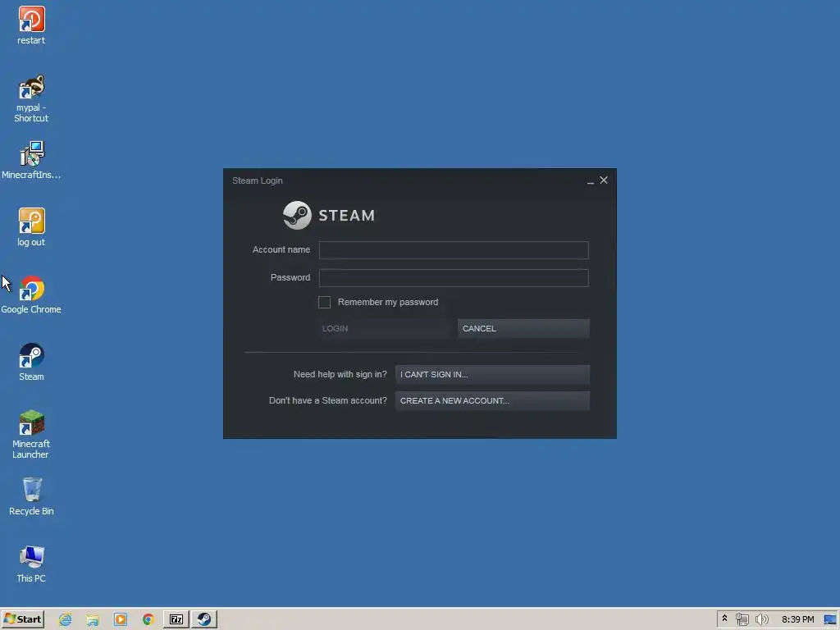
Task: Focus the Password field
Action: point(453,278)
